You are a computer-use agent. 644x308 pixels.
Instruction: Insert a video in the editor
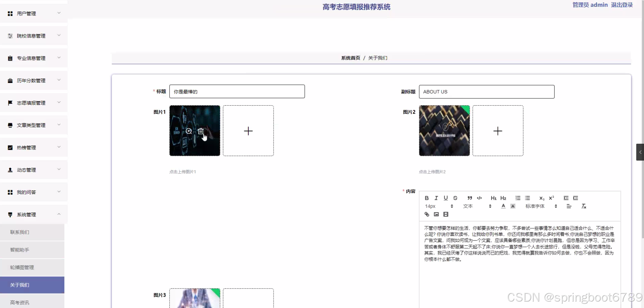(446, 214)
